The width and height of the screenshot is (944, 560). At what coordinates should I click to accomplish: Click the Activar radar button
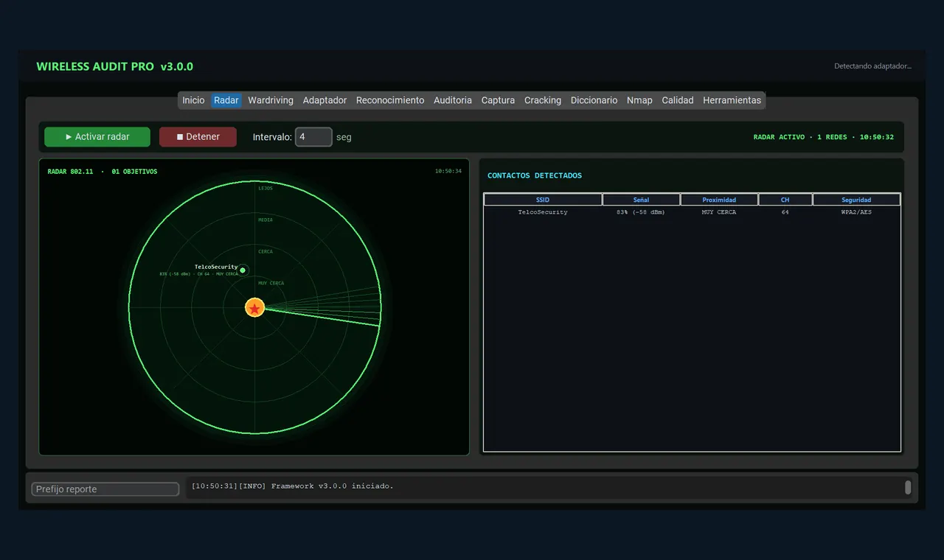[97, 137]
